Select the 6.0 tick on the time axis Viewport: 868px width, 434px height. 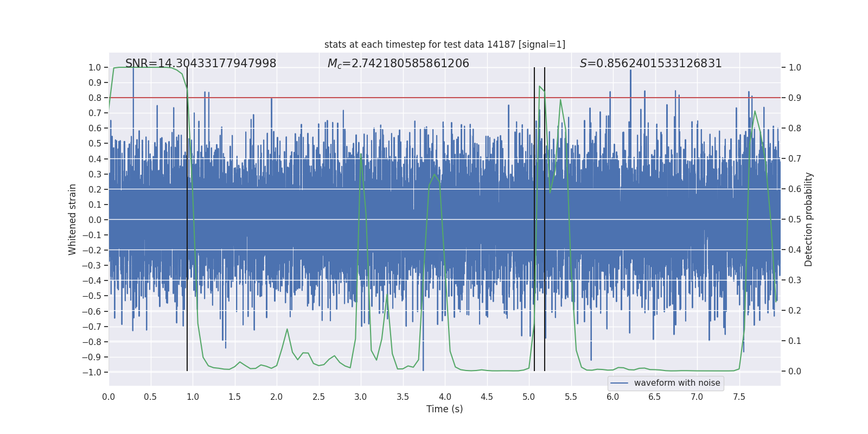click(613, 397)
